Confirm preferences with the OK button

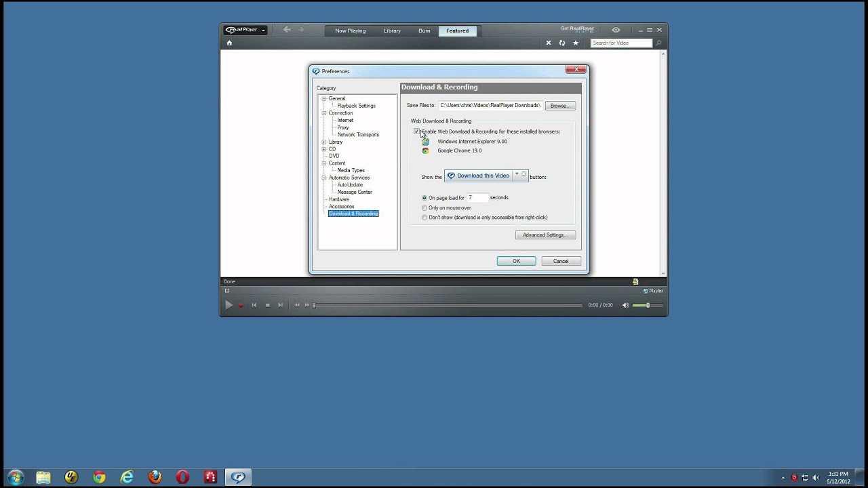[x=516, y=261]
